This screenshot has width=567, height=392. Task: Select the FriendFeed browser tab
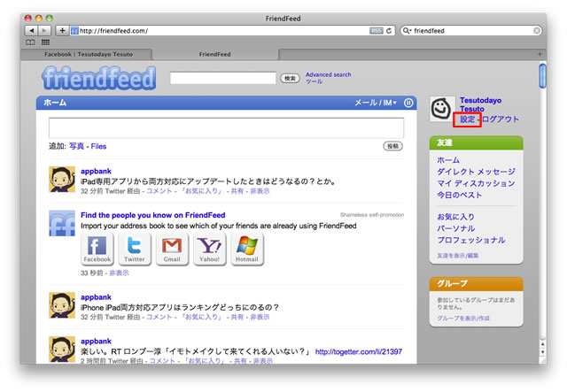[x=214, y=54]
